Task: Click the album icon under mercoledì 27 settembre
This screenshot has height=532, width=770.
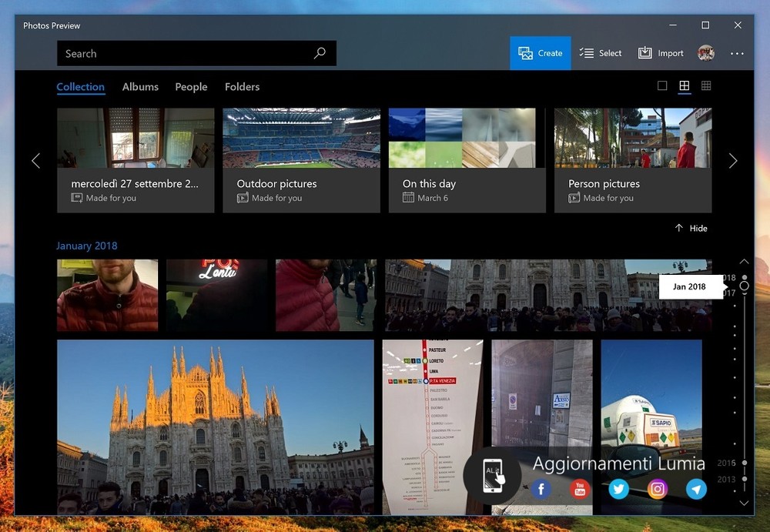Action: point(76,198)
